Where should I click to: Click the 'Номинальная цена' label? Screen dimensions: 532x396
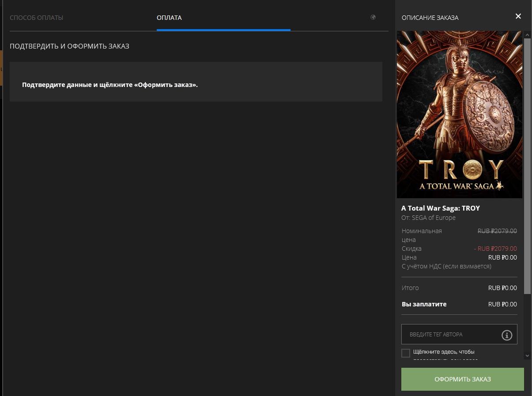coord(422,235)
